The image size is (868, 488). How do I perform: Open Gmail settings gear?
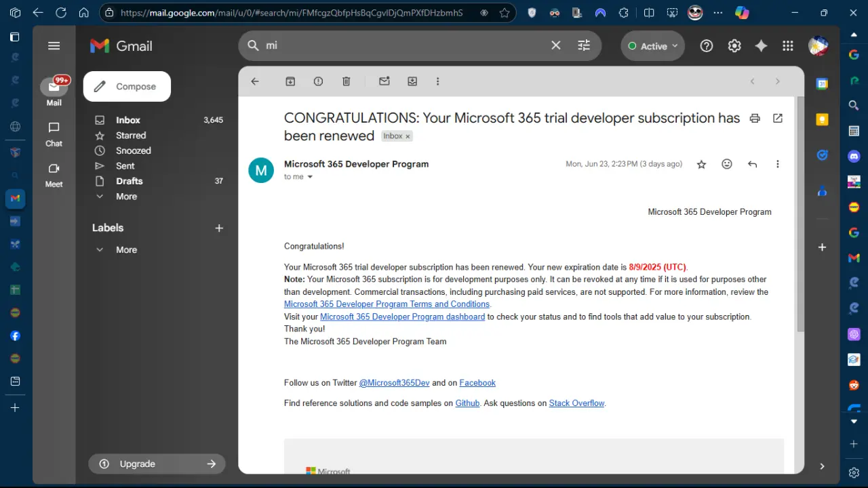point(734,45)
